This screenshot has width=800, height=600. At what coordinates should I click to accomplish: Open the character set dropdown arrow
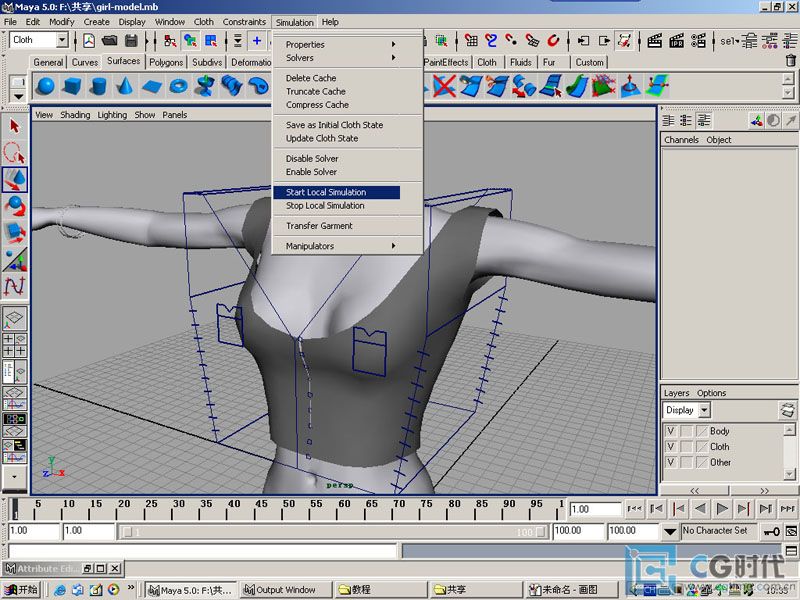tap(670, 532)
